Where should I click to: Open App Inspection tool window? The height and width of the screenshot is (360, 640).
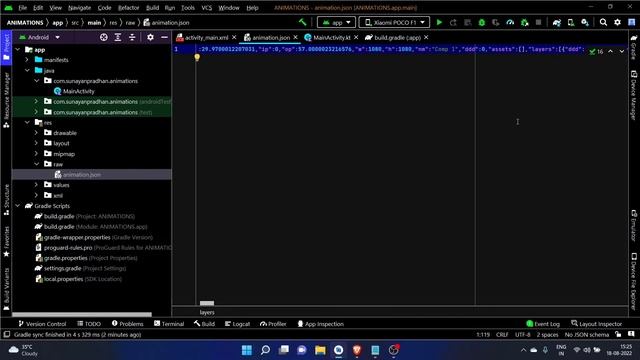(x=320, y=324)
